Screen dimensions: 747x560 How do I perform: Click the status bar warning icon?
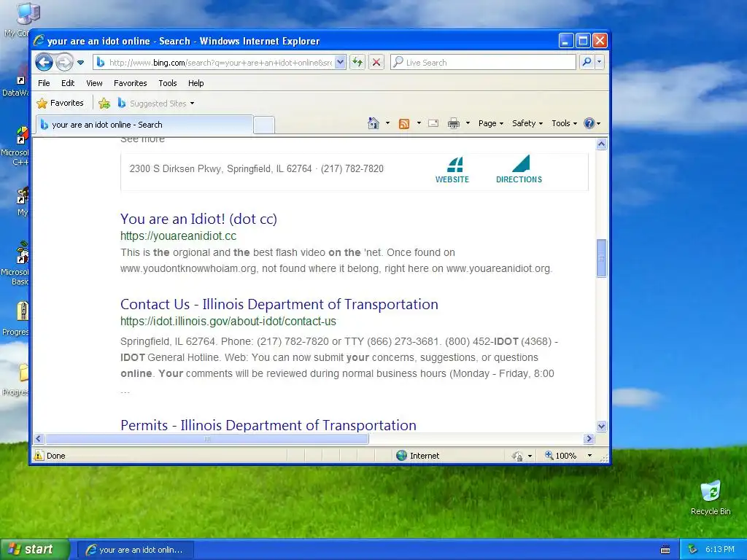(39, 456)
